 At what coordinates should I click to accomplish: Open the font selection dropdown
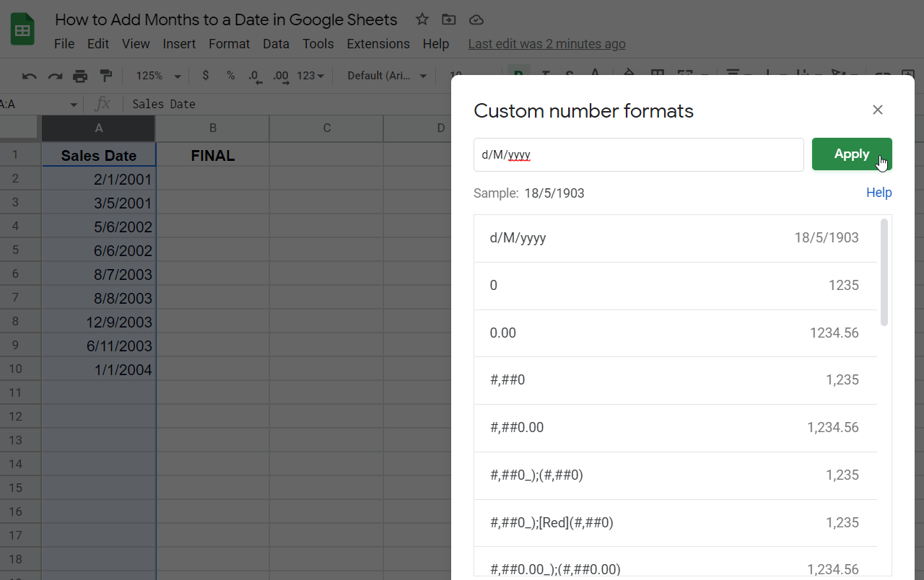tap(385, 76)
